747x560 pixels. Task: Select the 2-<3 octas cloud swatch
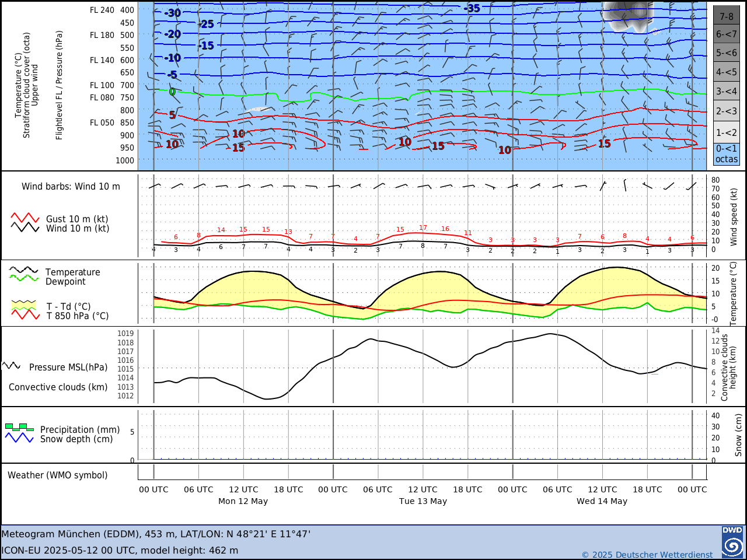(727, 111)
